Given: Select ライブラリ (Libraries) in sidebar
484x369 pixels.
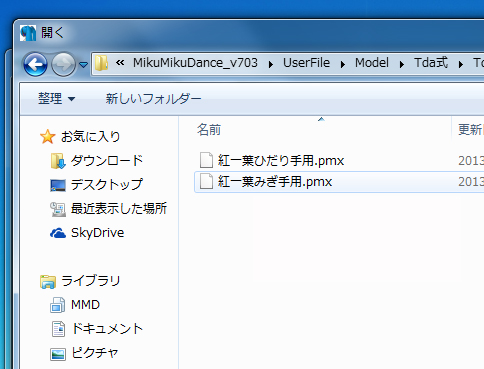Looking at the screenshot, I should coord(91,281).
